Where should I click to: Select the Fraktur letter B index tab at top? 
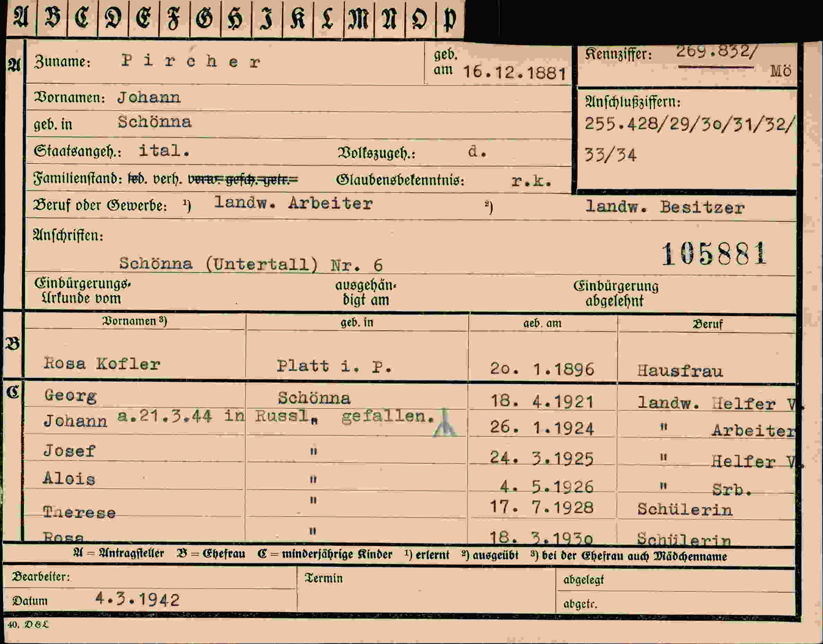click(52, 18)
